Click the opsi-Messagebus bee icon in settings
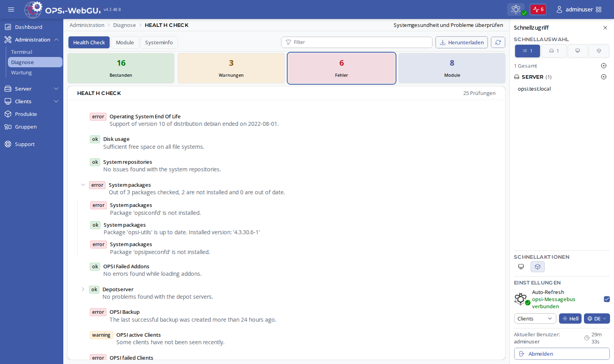Viewport: 614px width, 364px height. point(521,299)
